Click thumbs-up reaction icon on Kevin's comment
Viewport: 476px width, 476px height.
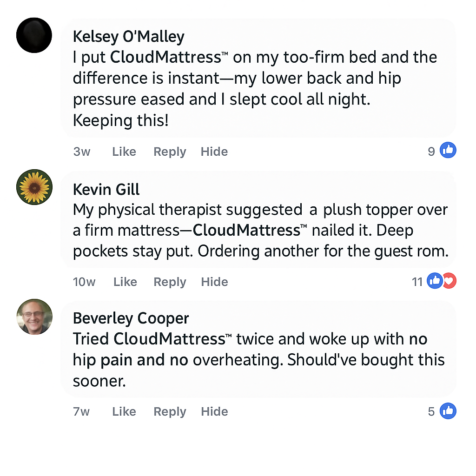click(435, 281)
